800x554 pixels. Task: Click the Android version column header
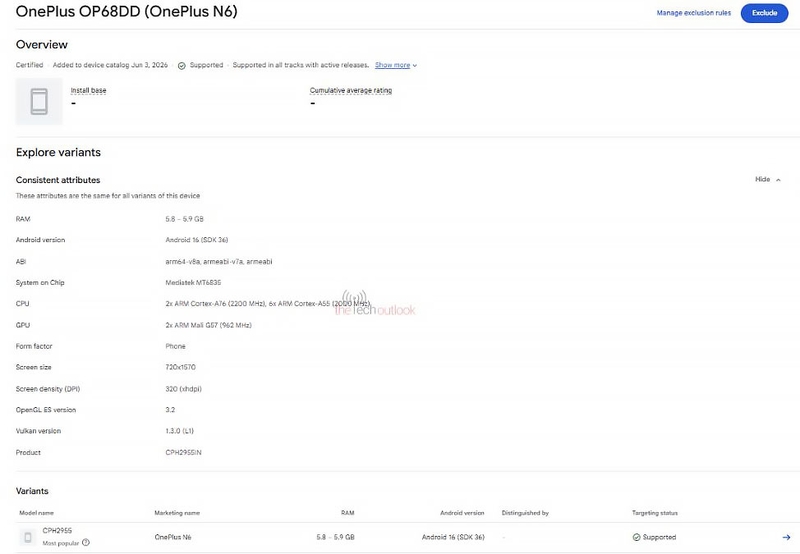pyautogui.click(x=462, y=513)
